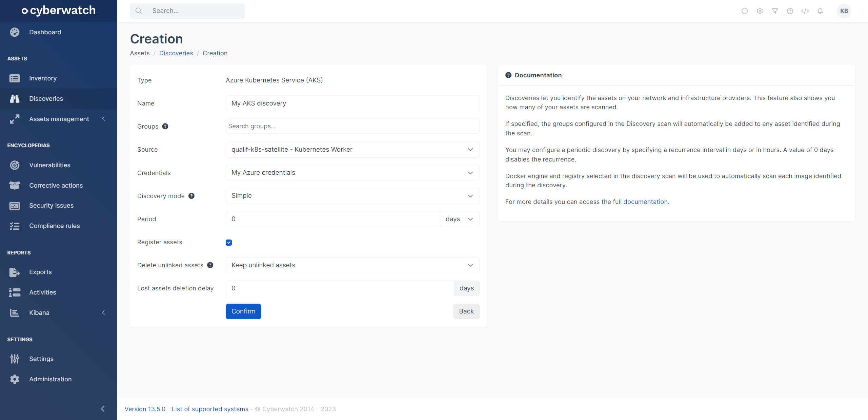Viewport: 868px width, 420px height.
Task: Click the Discovery mode help icon
Action: pyautogui.click(x=191, y=196)
